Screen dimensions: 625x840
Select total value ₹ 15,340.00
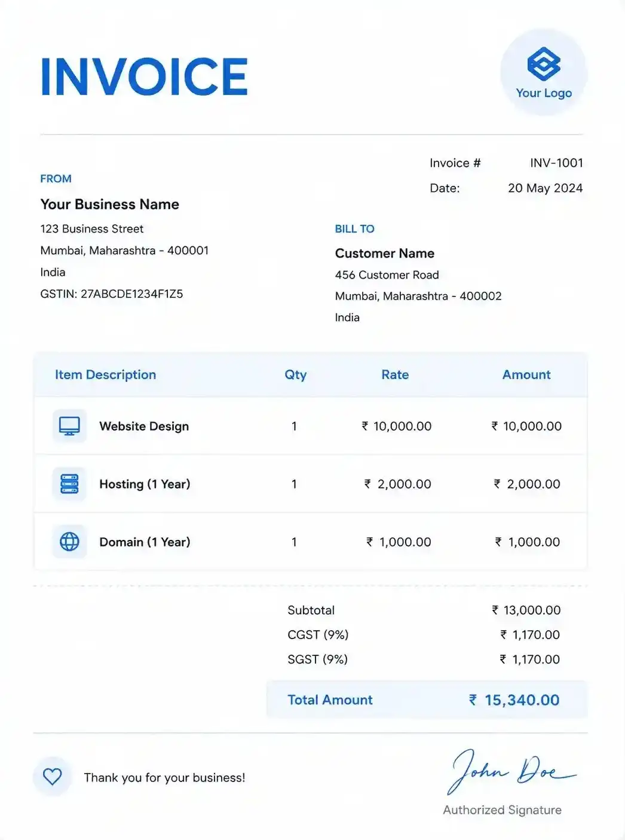pyautogui.click(x=514, y=700)
